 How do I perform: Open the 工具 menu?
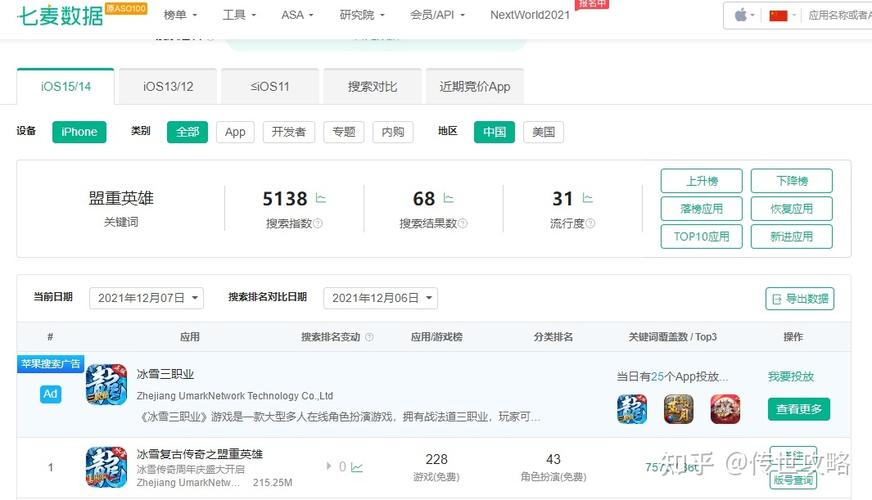click(x=239, y=15)
